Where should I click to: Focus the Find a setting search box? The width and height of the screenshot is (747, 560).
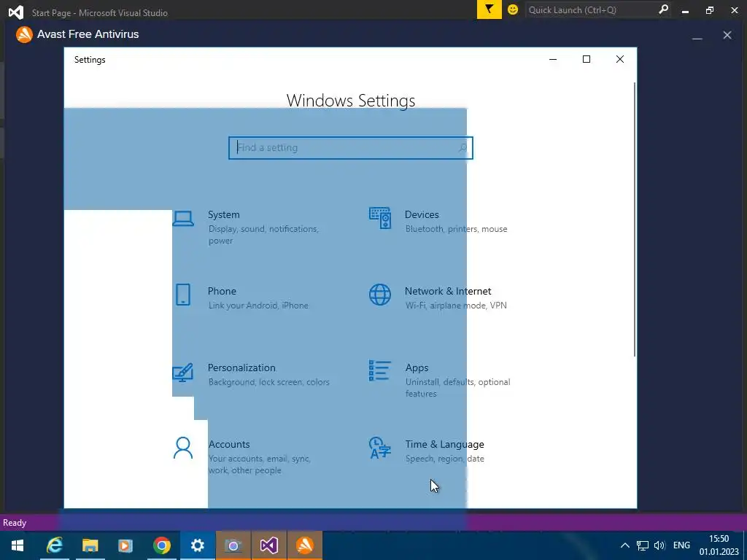click(x=351, y=147)
